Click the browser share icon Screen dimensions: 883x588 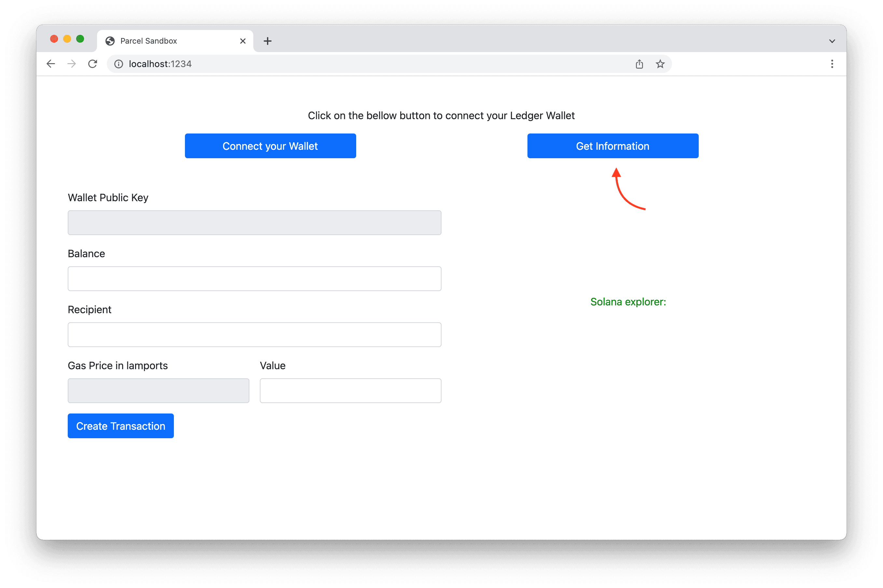[639, 64]
